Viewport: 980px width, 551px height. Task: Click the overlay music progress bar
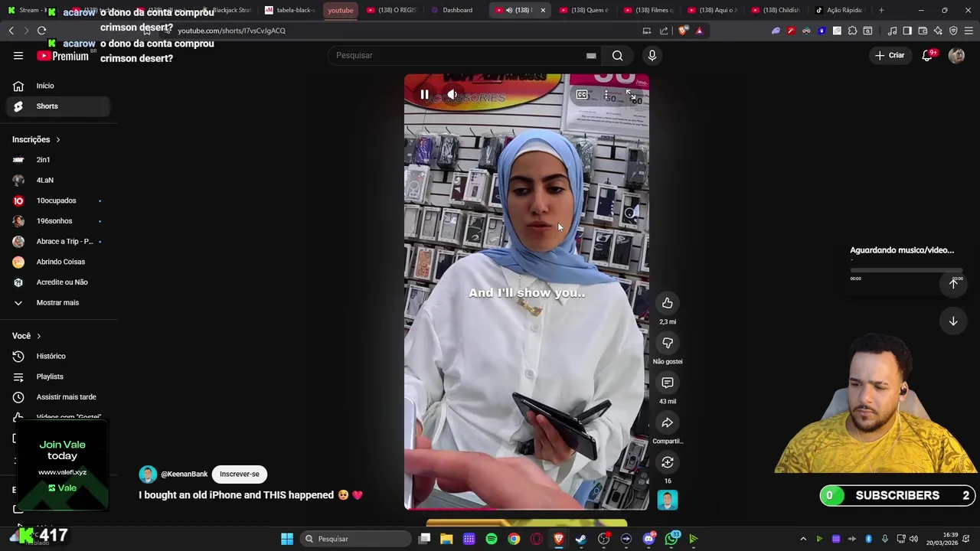coord(906,270)
